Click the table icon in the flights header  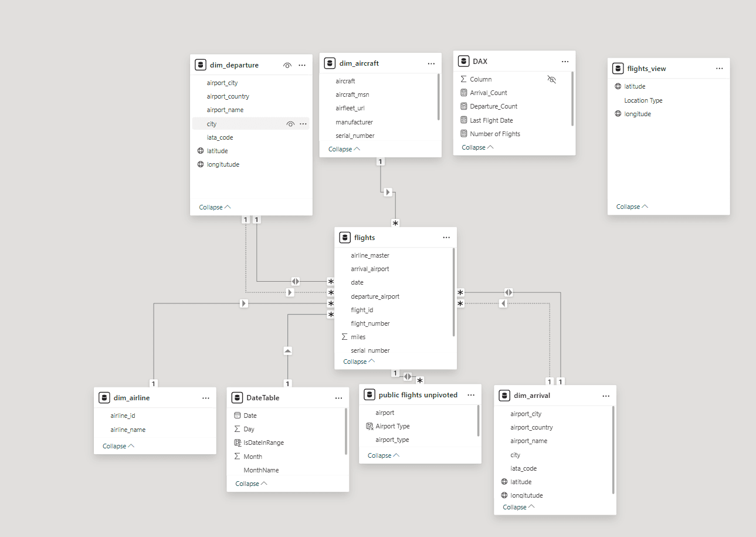[345, 237]
